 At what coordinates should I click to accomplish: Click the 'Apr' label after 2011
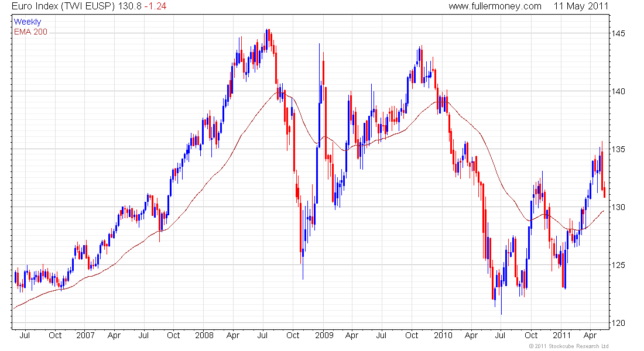click(x=590, y=335)
